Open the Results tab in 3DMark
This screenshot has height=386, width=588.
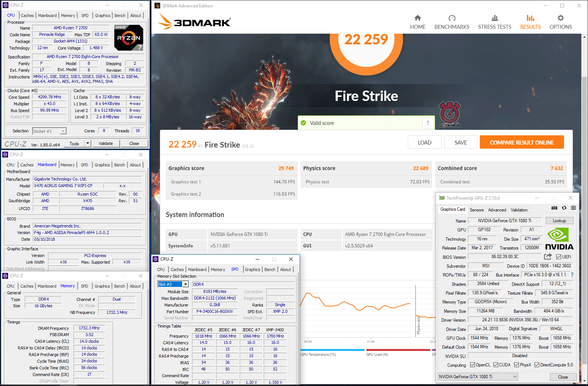pos(530,22)
